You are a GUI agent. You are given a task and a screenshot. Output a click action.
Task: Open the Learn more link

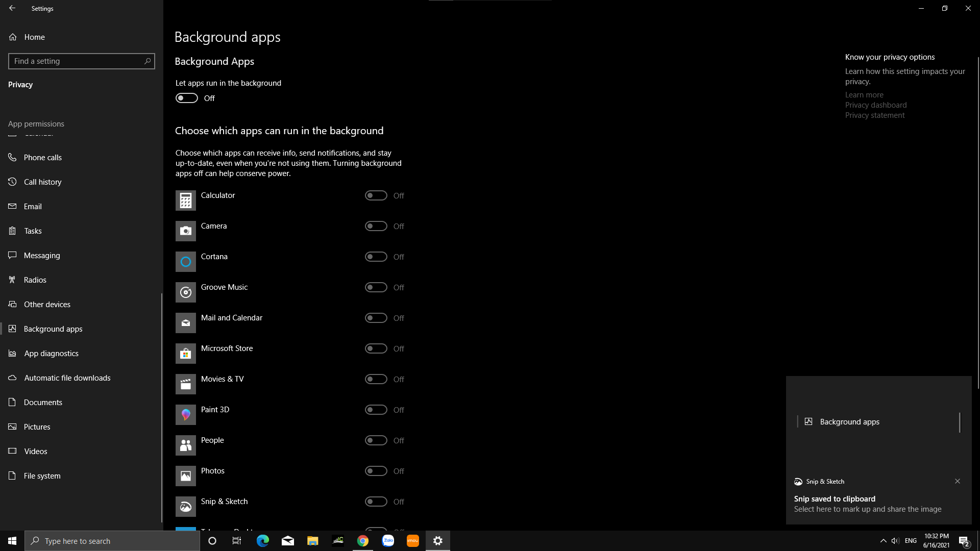864,95
